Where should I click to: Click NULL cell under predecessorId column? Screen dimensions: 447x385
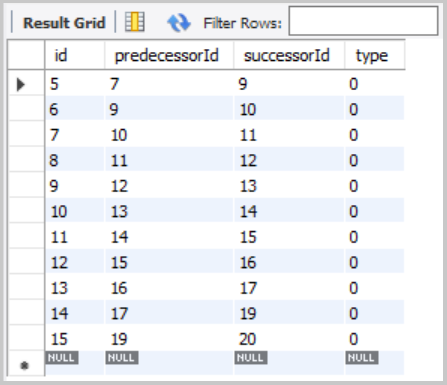pos(169,363)
